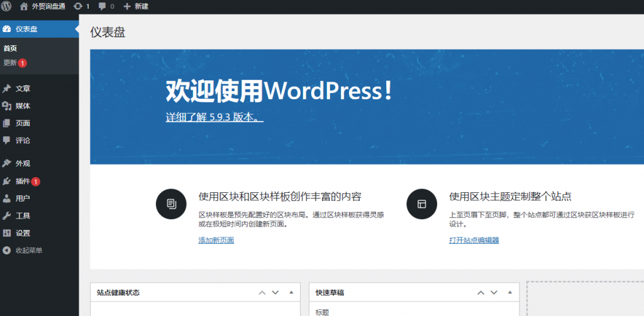Click 新建 in admin bar

tap(142, 6)
